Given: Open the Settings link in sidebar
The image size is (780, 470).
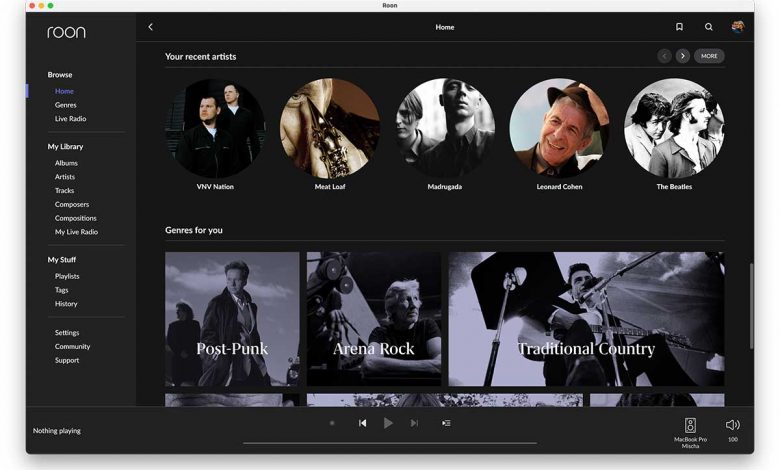Looking at the screenshot, I should (x=67, y=333).
